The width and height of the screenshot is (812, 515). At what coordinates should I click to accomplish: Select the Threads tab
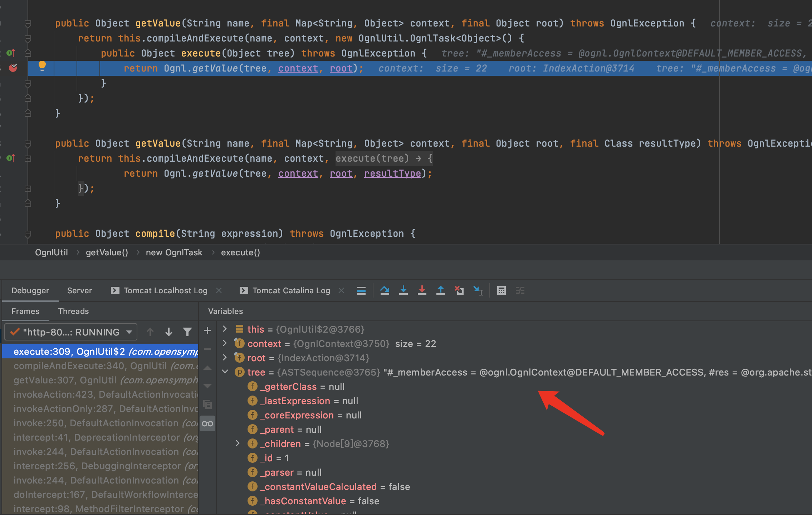point(73,311)
